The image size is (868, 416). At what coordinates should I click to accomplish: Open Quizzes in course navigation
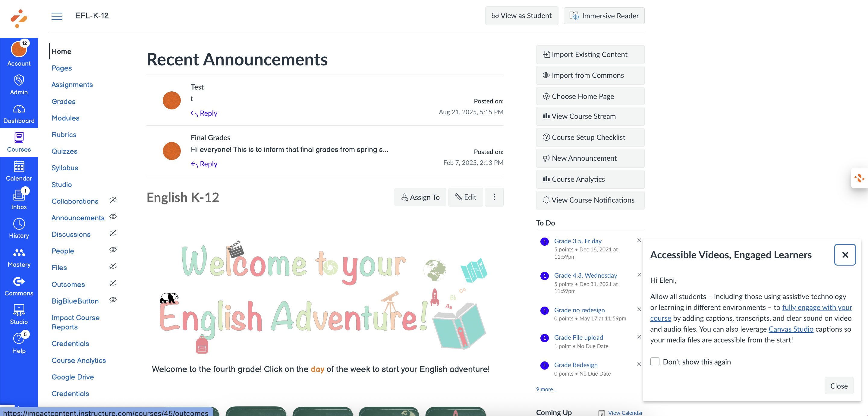pos(64,151)
